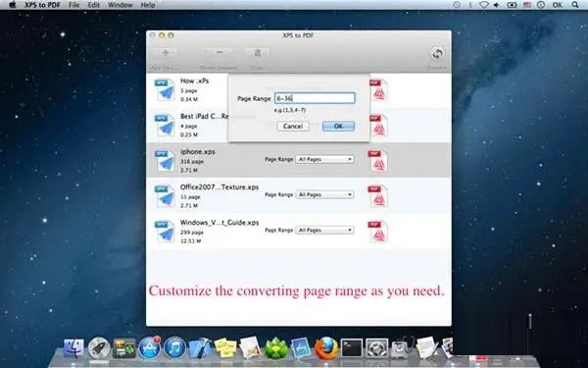Launch iTunes from the dock
Screen dimensions: 588x368
pyautogui.click(x=174, y=347)
